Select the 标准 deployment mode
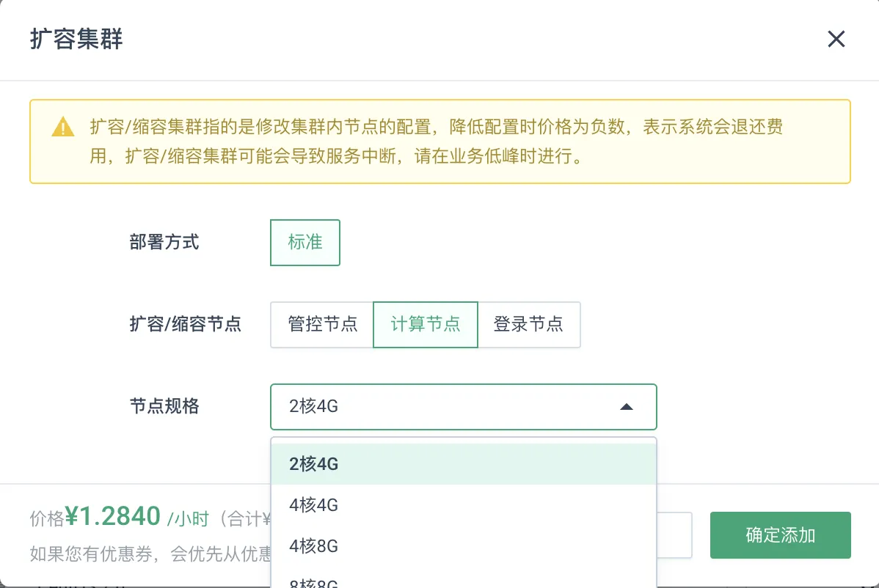 click(305, 243)
